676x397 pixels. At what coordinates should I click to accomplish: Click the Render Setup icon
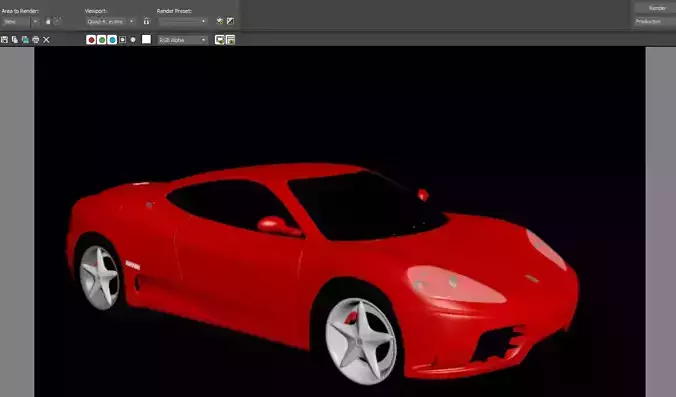coord(220,21)
